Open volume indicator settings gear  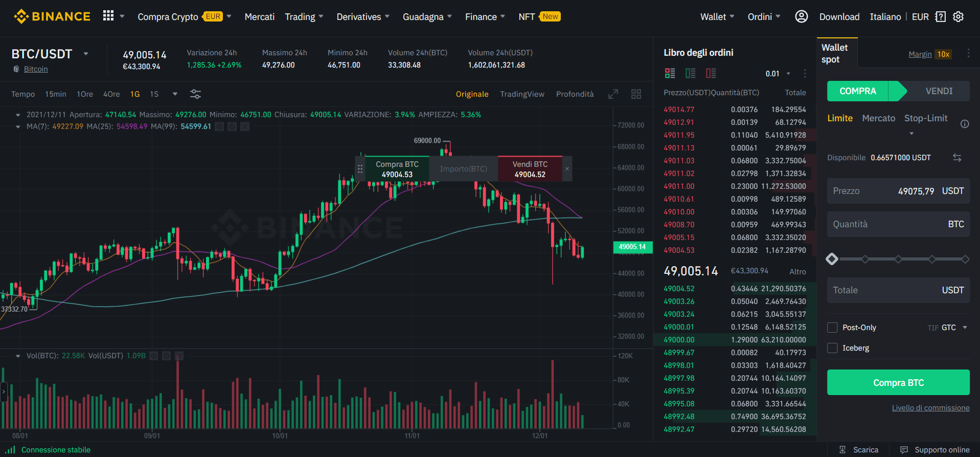coord(166,356)
